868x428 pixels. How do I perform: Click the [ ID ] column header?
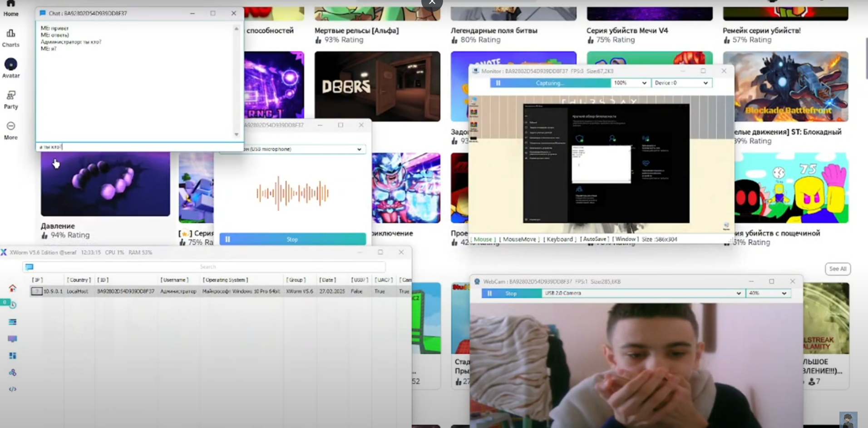click(103, 280)
